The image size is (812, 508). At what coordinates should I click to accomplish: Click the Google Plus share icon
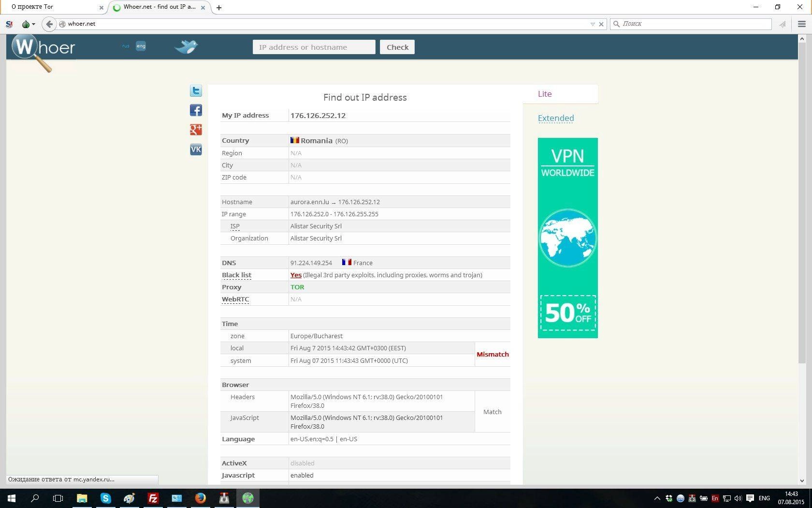[x=196, y=130]
